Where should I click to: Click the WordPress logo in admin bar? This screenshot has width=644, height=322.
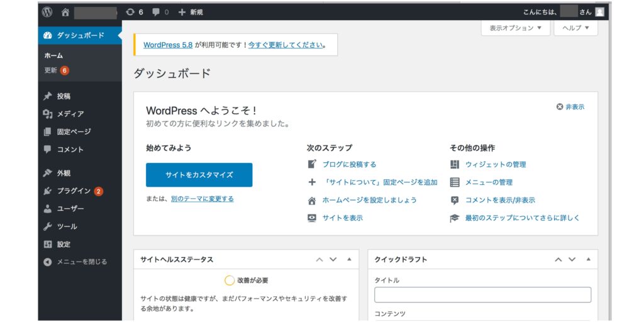click(x=47, y=13)
